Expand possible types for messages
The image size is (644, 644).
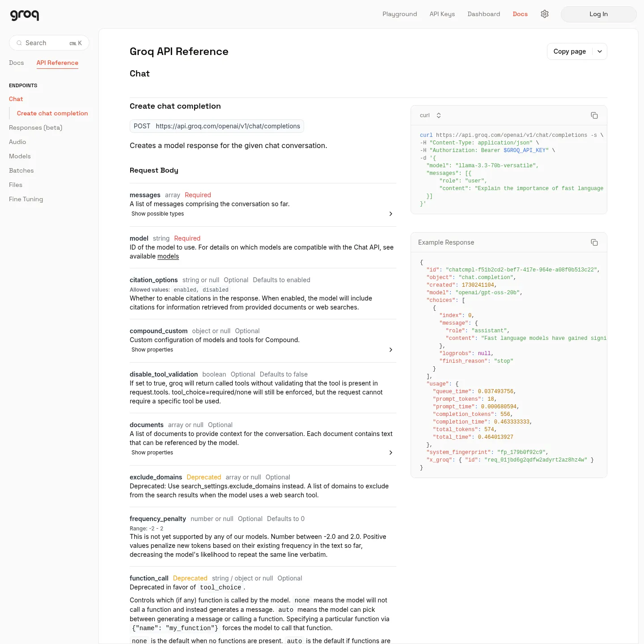click(x=263, y=214)
